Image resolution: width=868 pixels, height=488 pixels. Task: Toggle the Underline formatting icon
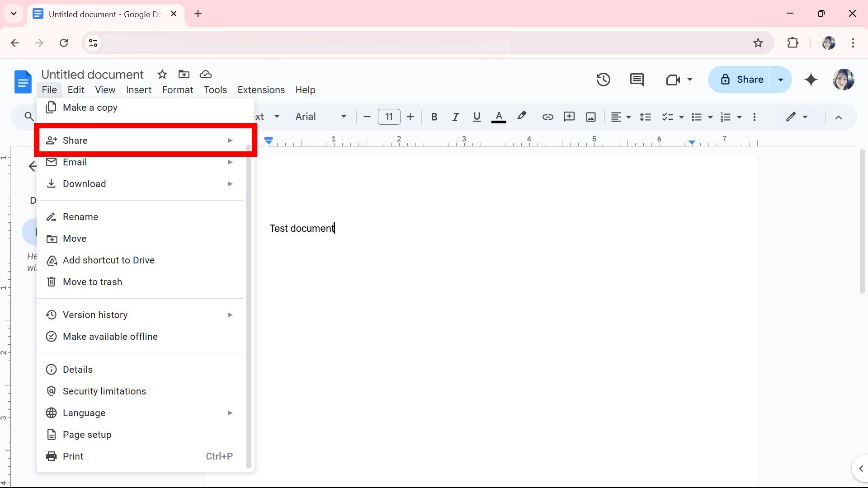[477, 116]
